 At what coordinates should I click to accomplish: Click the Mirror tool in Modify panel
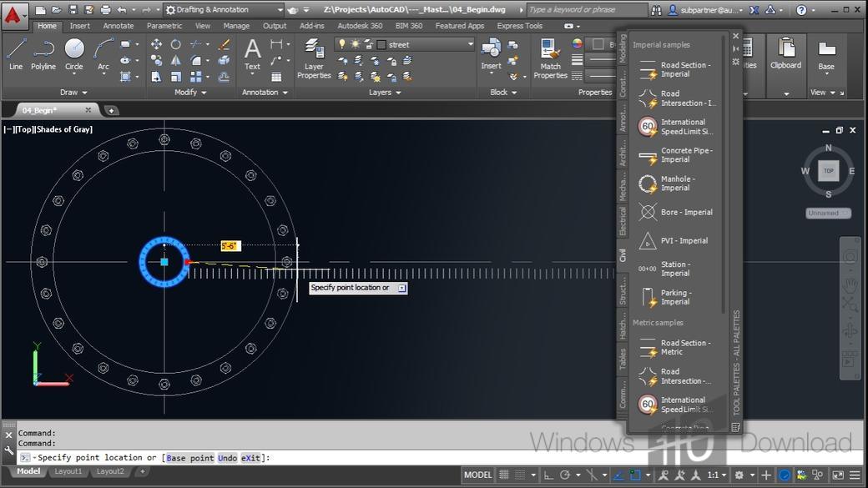pos(176,60)
